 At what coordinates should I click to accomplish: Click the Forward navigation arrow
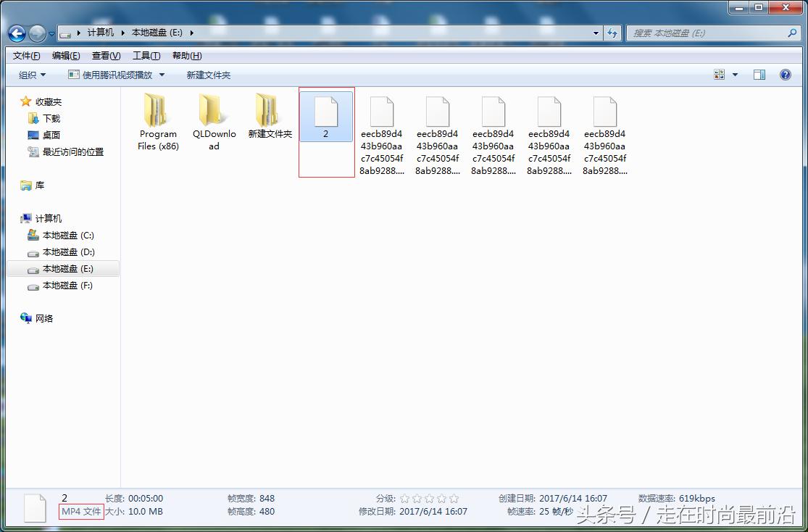[37, 33]
